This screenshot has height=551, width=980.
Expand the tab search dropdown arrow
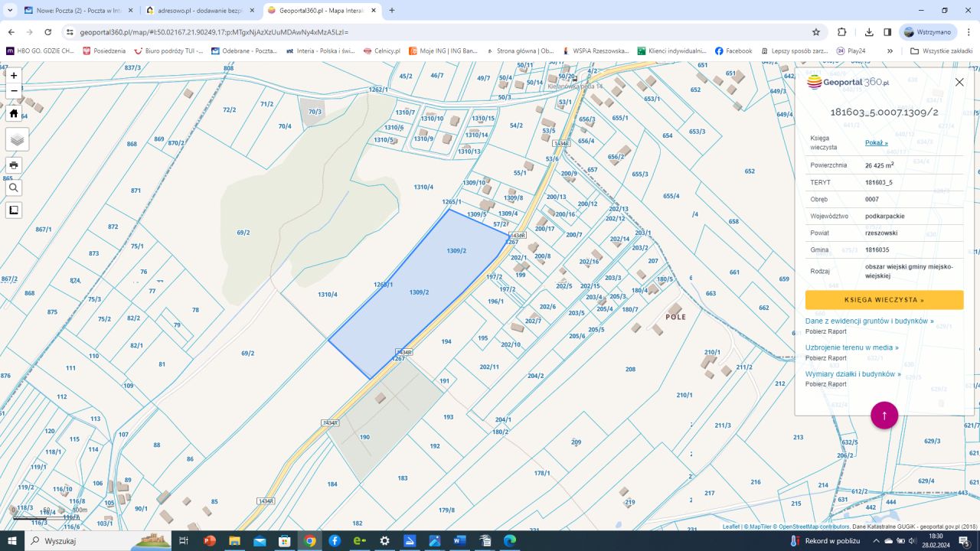pyautogui.click(x=10, y=11)
